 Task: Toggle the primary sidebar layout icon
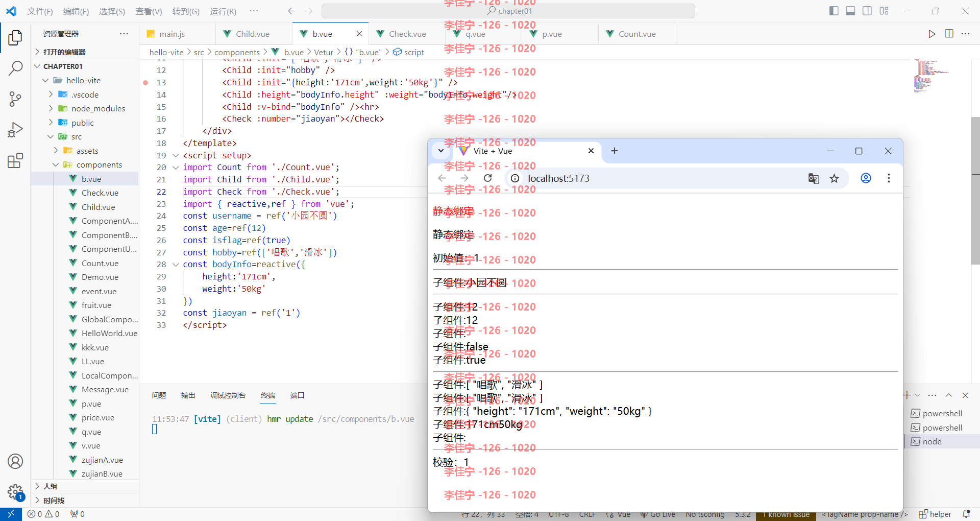(x=834, y=11)
